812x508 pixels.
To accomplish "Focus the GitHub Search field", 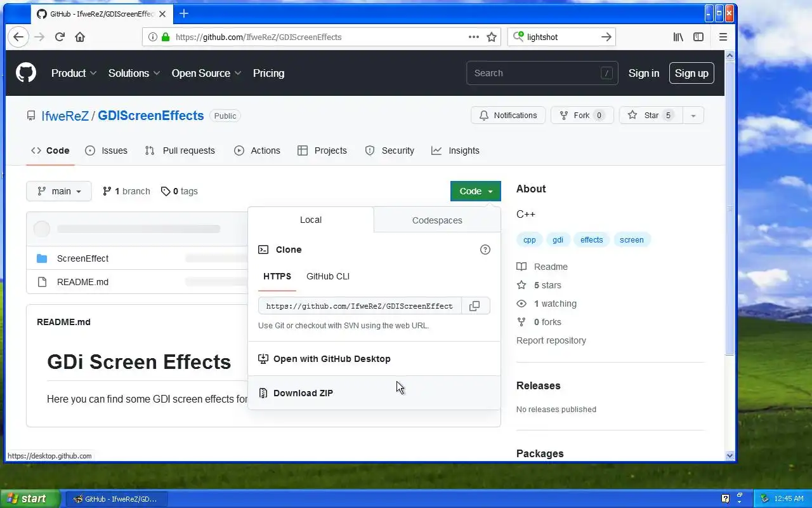I will point(542,73).
